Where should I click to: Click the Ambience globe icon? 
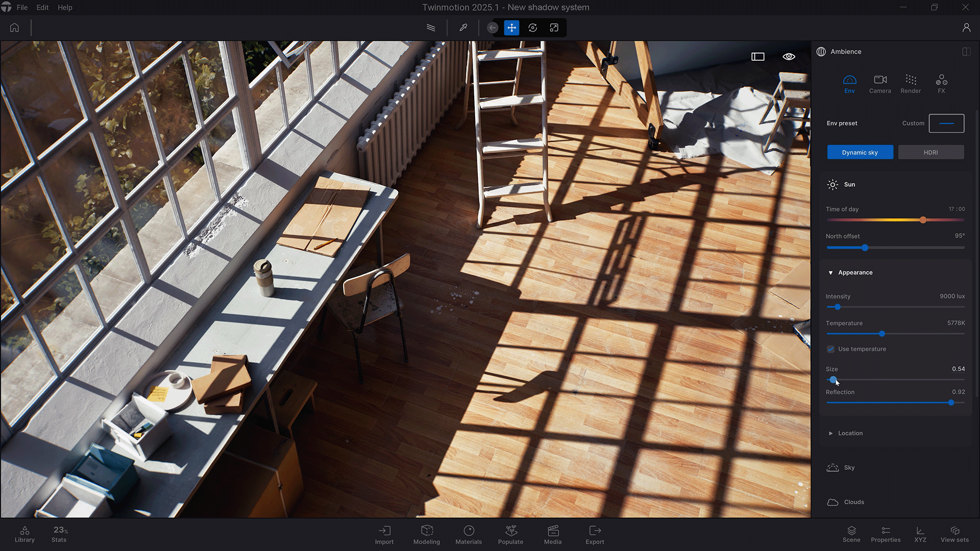tap(821, 52)
